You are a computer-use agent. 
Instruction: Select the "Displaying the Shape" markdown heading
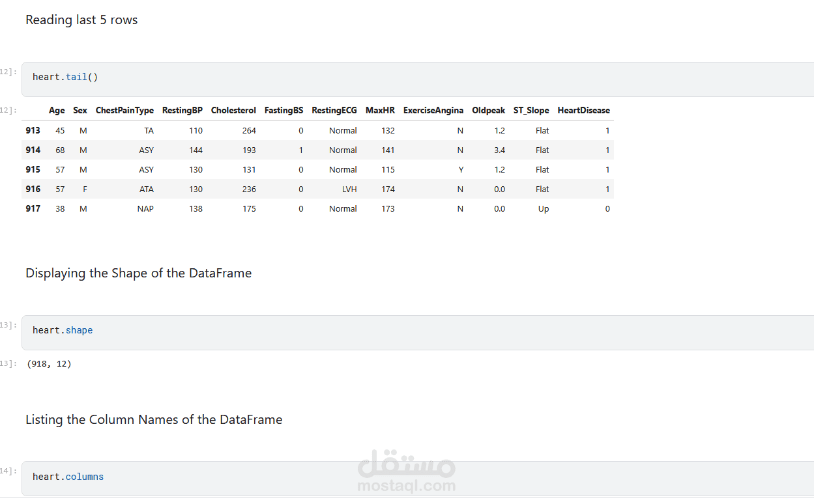(x=138, y=273)
